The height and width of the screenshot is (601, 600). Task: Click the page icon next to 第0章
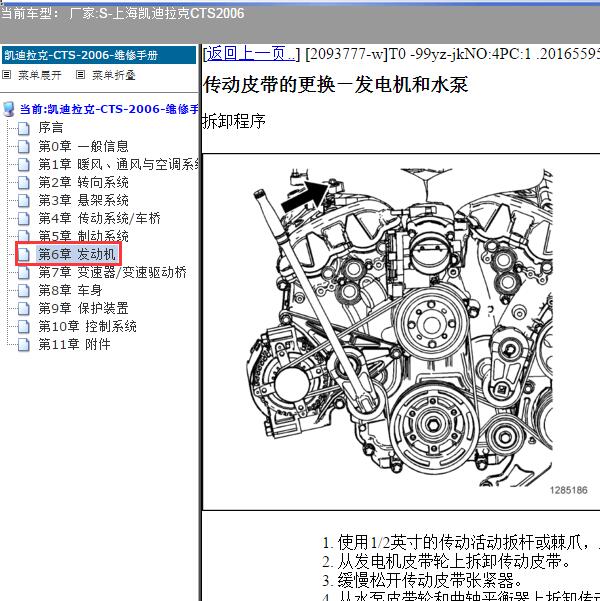point(24,146)
